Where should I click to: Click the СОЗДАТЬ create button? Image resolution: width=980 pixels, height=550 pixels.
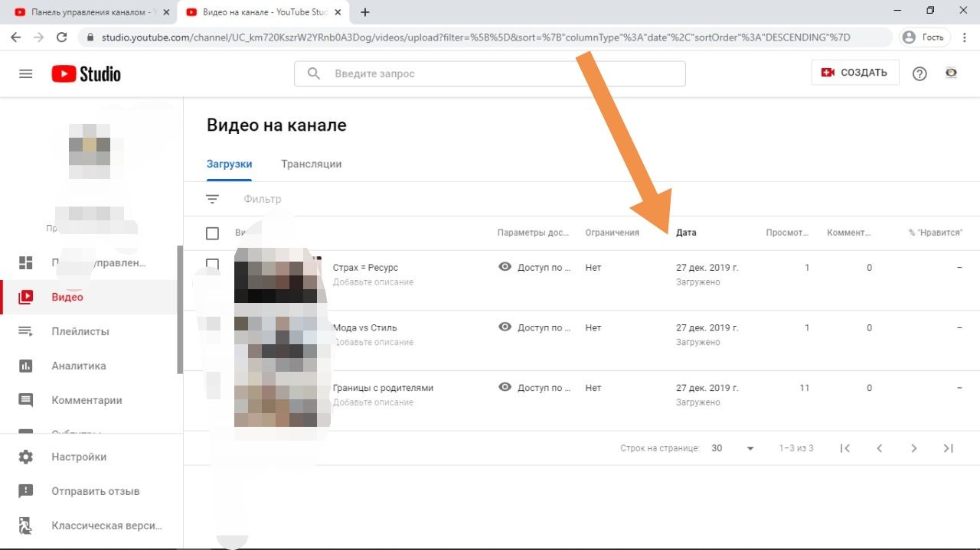[854, 73]
